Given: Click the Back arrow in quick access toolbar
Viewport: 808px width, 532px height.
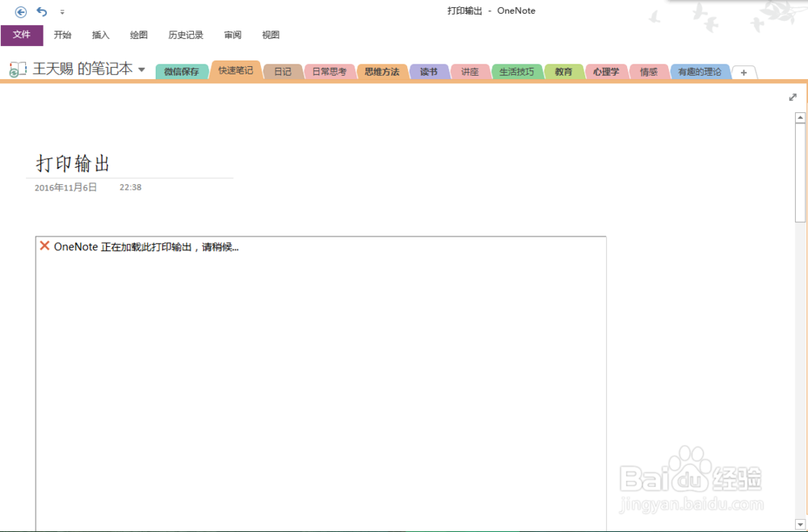Looking at the screenshot, I should (x=21, y=12).
